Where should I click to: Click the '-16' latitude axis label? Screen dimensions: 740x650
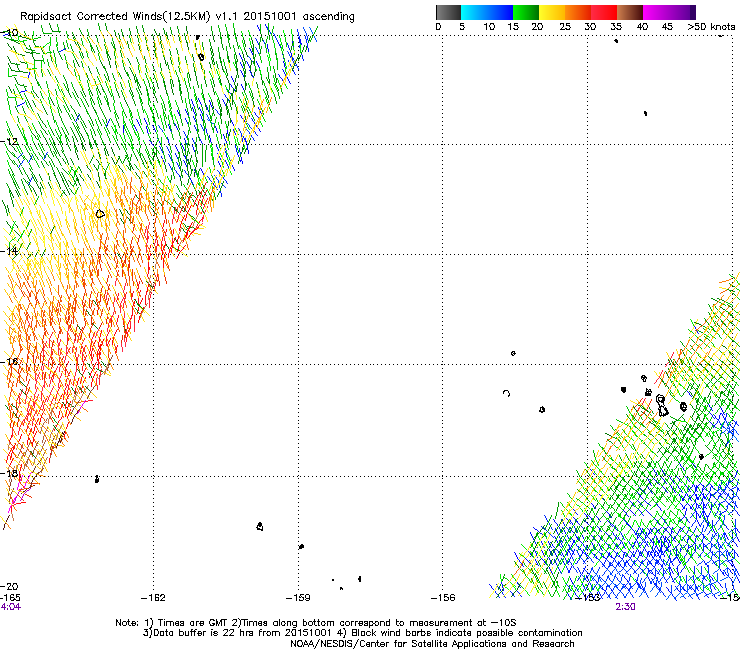click(x=9, y=362)
